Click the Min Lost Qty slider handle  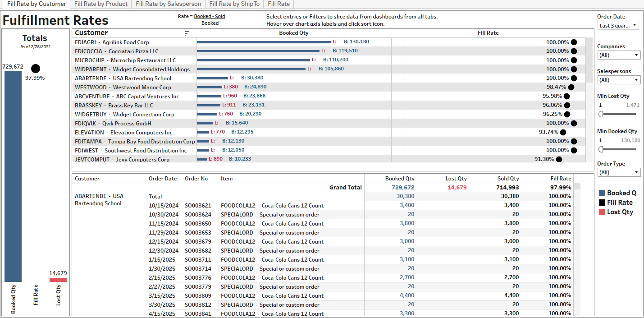point(601,114)
